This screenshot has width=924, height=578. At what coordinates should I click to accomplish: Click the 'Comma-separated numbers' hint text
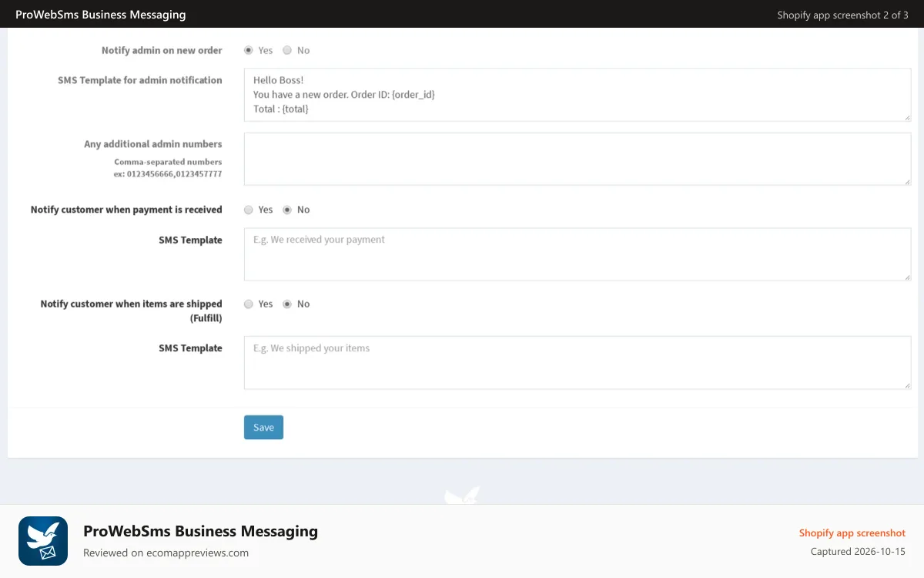coord(168,162)
